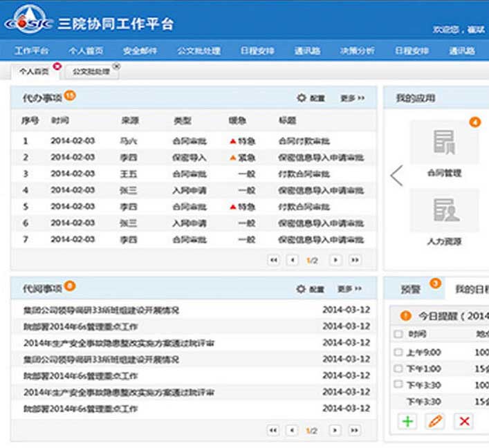
Task: Open the 人力资源 application icon
Action: pos(443,211)
